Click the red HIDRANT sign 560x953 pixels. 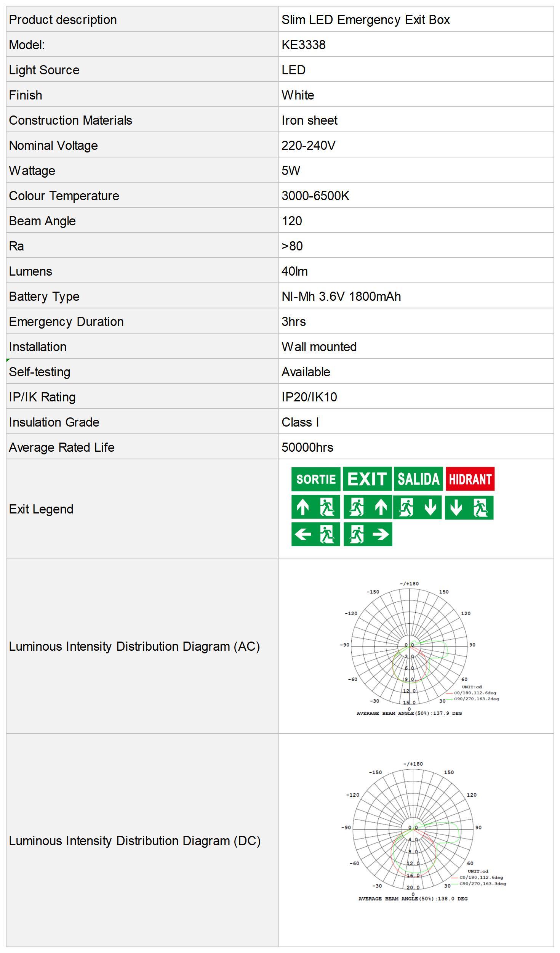[x=470, y=479]
